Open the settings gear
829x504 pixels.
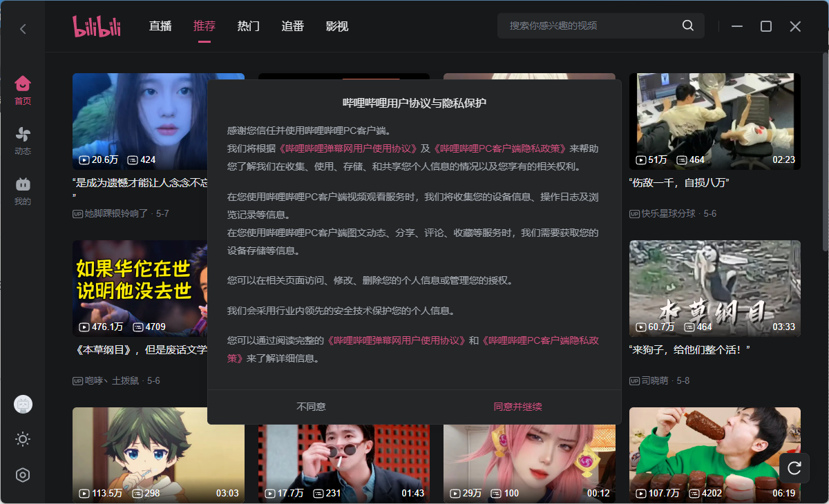(x=22, y=475)
